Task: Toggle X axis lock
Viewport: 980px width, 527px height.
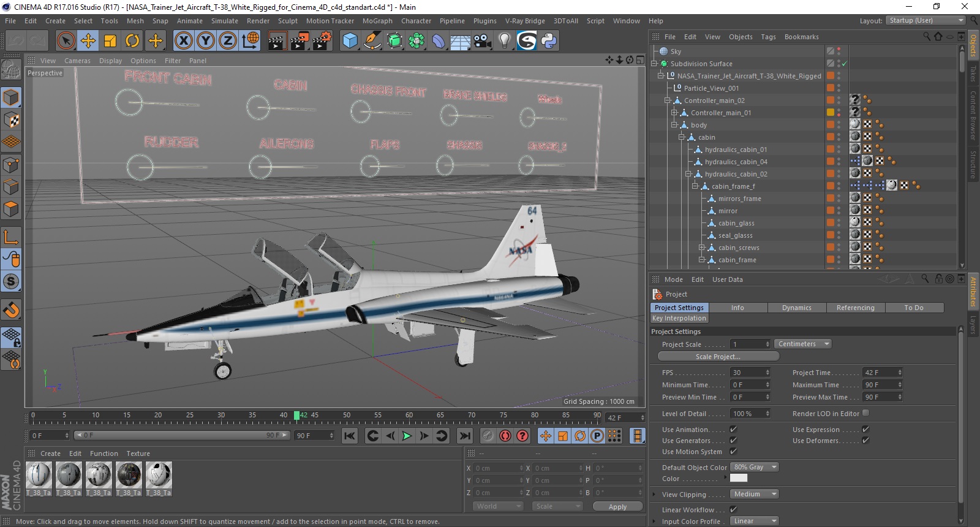Action: (183, 40)
